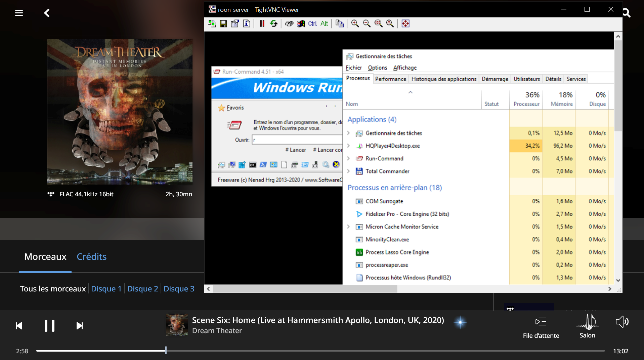Expand Run-Command process row
Image resolution: width=644 pixels, height=360 pixels.
tap(348, 158)
